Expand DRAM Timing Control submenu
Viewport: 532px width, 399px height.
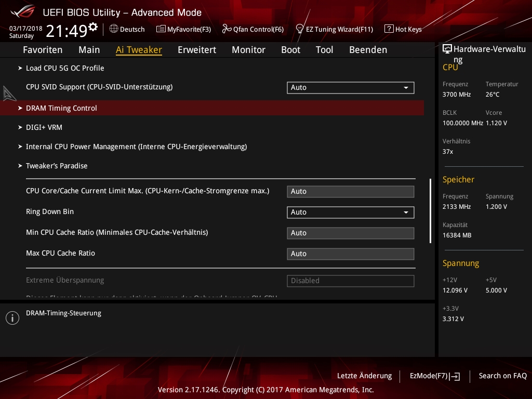coord(61,108)
